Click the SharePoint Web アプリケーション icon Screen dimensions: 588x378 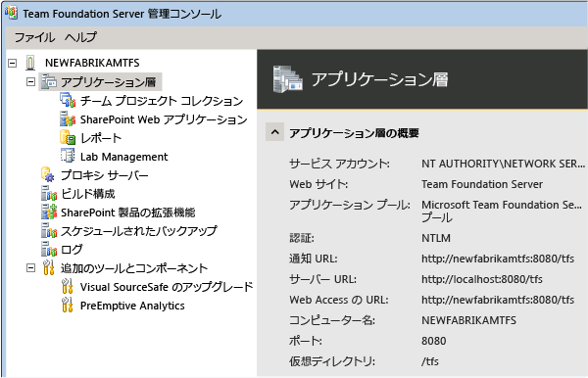click(68, 119)
